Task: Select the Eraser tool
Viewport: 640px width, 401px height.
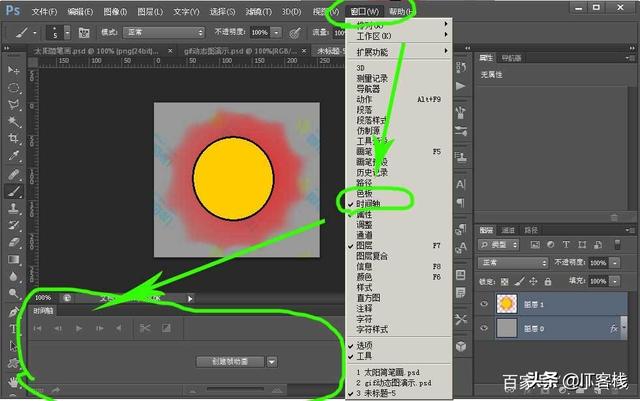Action: [13, 243]
